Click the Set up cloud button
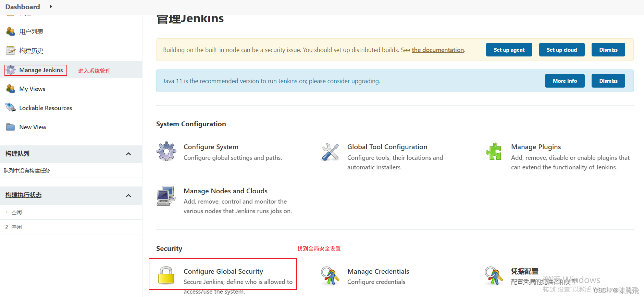 tap(562, 50)
